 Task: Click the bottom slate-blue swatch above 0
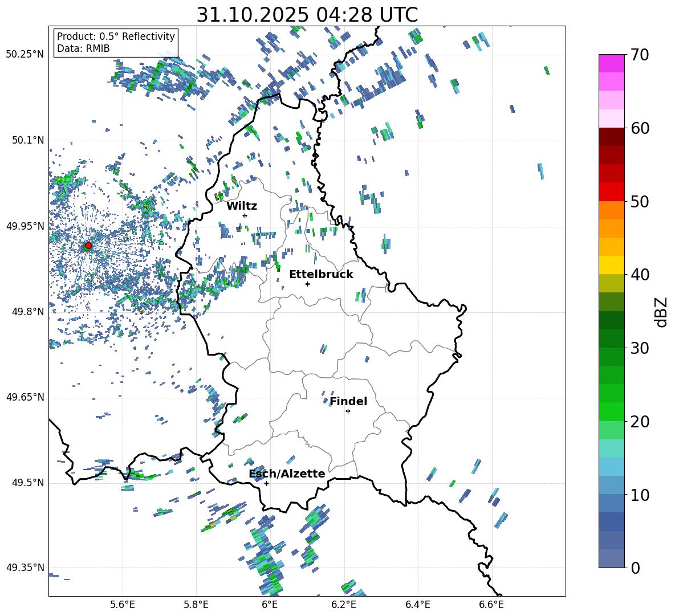(x=612, y=558)
